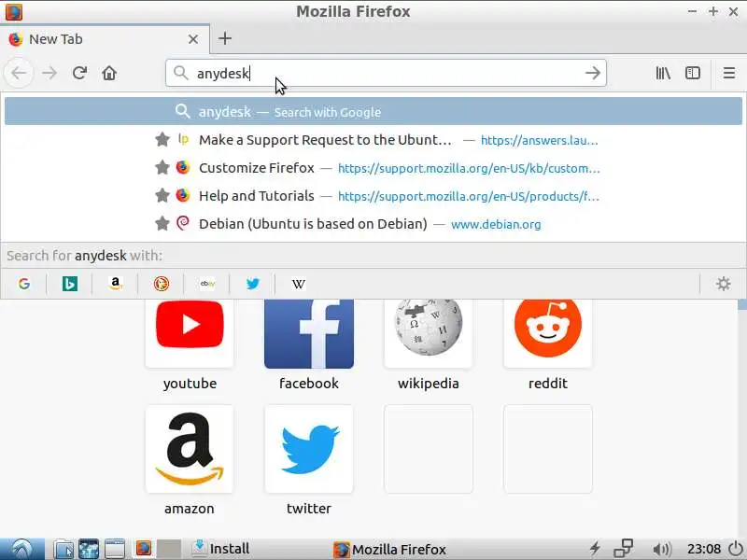The width and height of the screenshot is (747, 560).
Task: Search anydesk with Twitter icon
Action: tap(252, 284)
